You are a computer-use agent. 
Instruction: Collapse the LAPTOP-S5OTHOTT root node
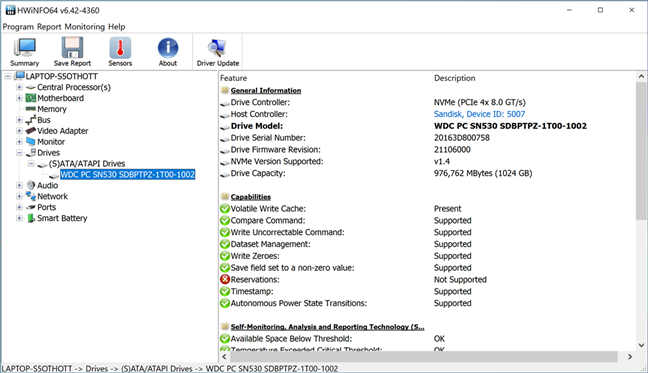point(8,76)
